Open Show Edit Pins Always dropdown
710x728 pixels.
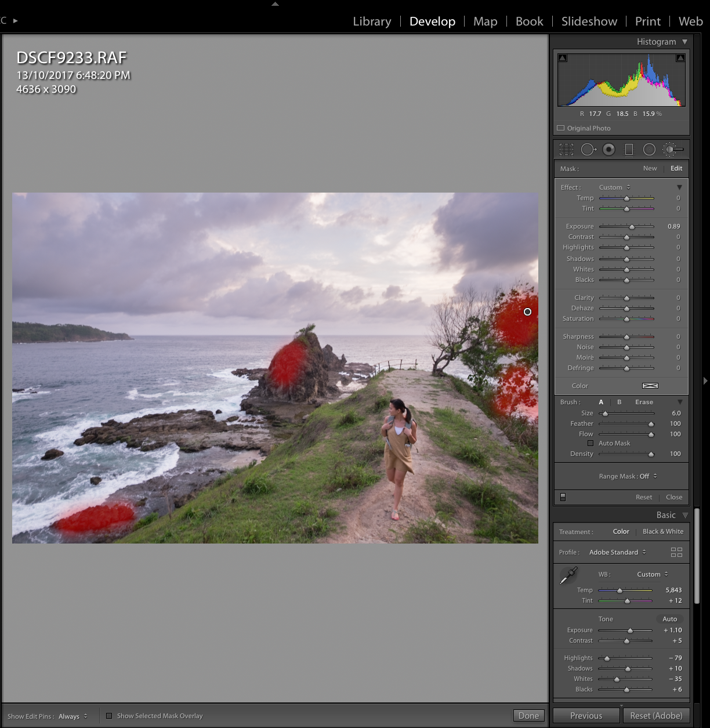[x=73, y=716]
